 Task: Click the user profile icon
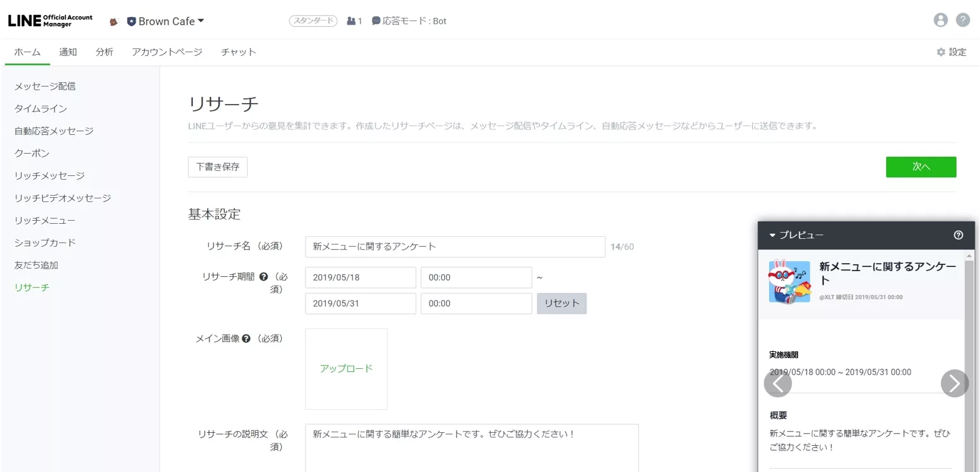[940, 21]
